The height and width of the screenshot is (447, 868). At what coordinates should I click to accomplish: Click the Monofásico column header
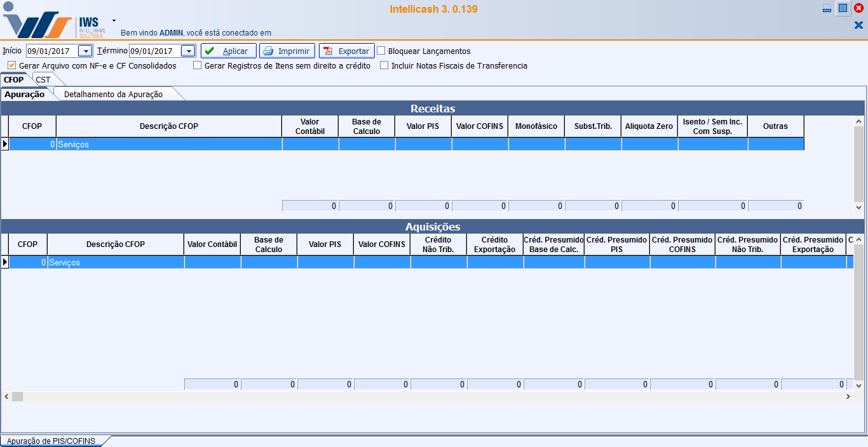point(536,126)
